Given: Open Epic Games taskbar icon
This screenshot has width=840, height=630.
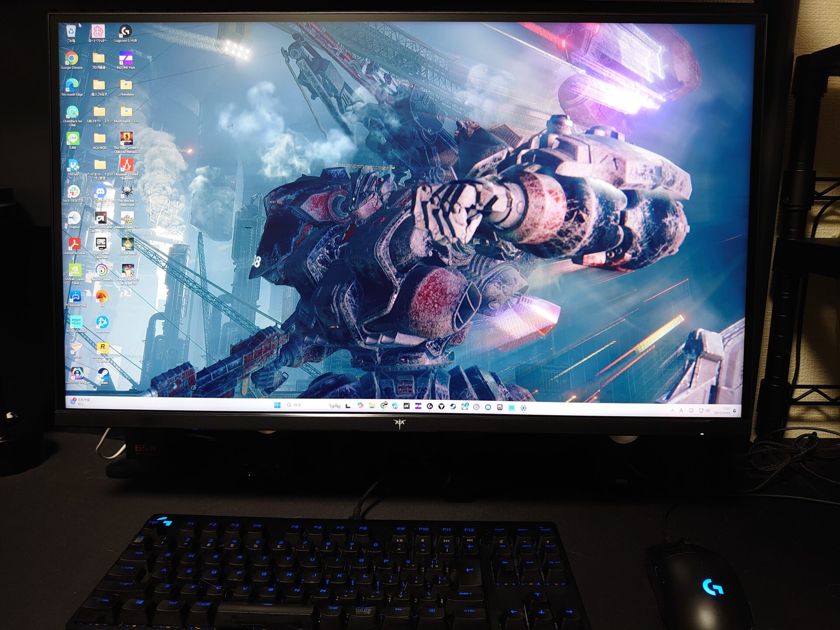Looking at the screenshot, I should [500, 407].
